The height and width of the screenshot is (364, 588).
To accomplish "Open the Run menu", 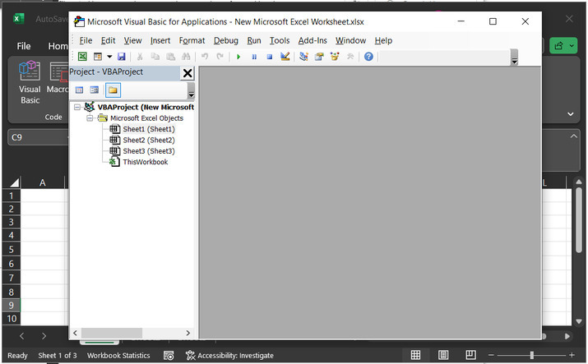I will coord(254,40).
